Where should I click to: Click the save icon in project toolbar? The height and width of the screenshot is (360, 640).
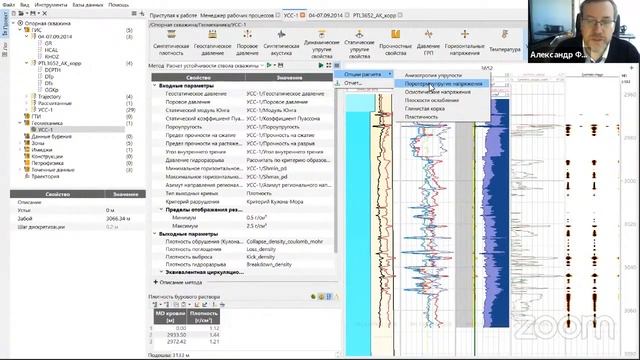point(33,13)
